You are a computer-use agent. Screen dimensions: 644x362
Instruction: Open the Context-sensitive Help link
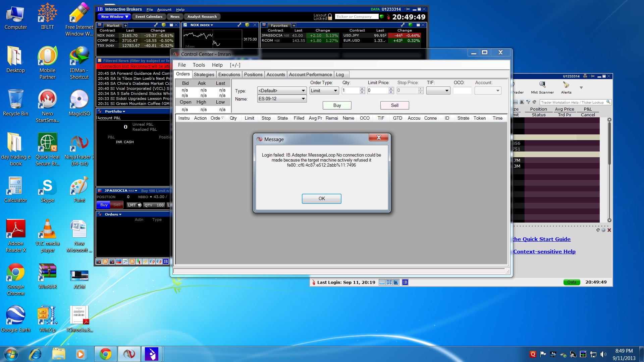point(544,251)
